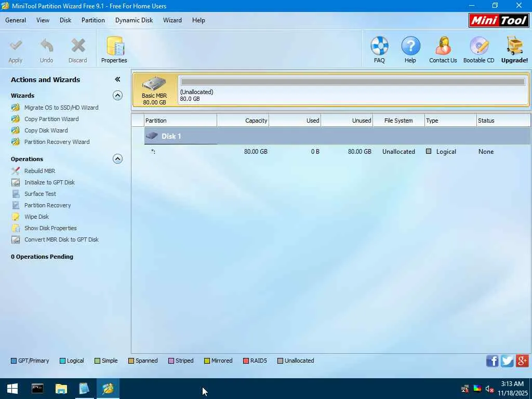
Task: Collapse the Wizards section
Action: pyautogui.click(x=117, y=96)
